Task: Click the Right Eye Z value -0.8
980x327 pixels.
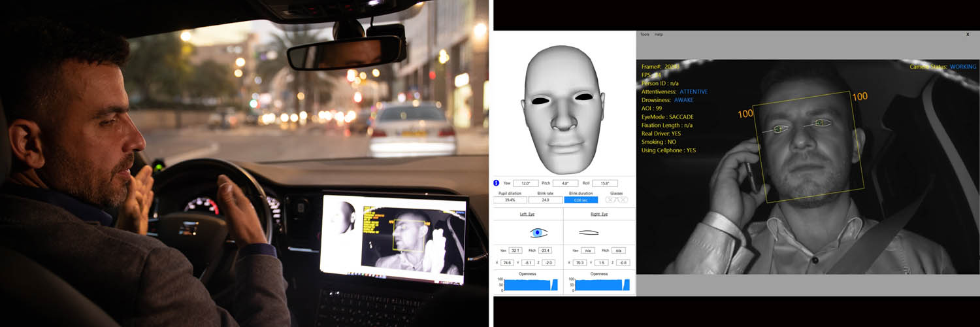Action: click(x=623, y=262)
